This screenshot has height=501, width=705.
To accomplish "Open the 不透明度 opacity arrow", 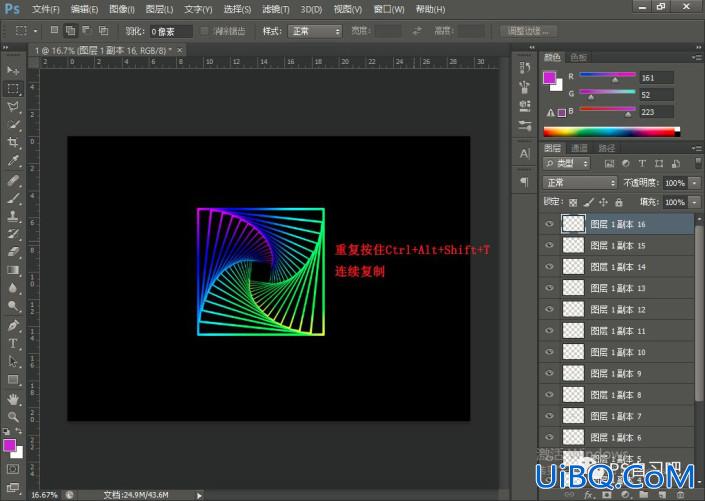I will pos(695,183).
